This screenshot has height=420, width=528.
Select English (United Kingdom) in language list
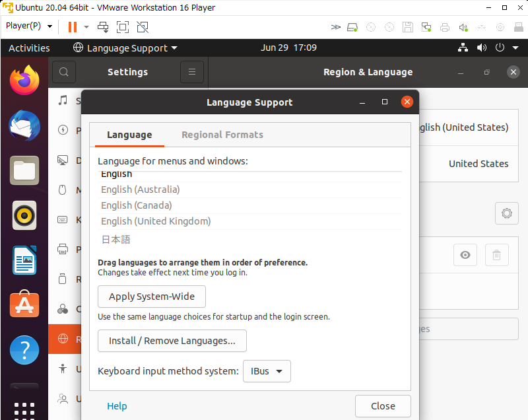click(x=250, y=221)
